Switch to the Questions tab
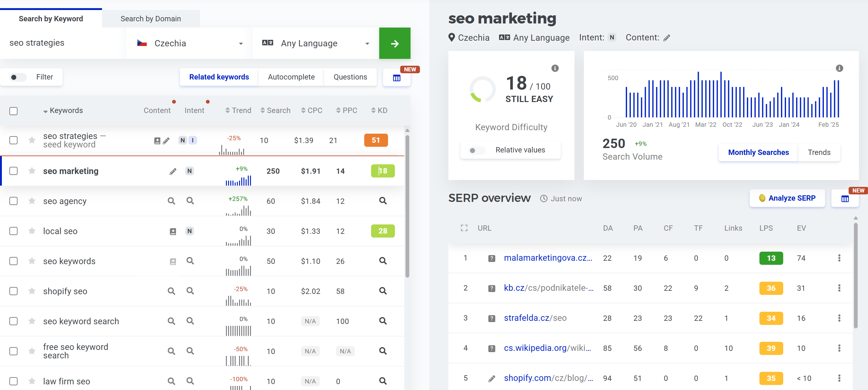Image resolution: width=868 pixels, height=390 pixels. click(350, 77)
